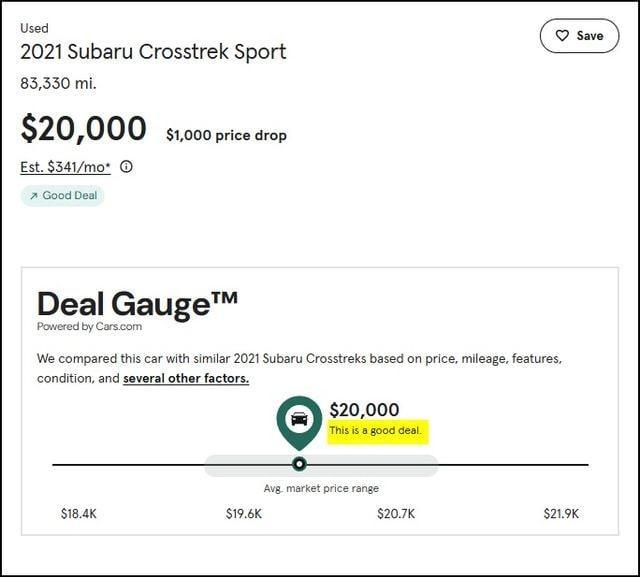Screen dimensions: 640x577
Task: Click the Est. $341/mo* link
Action: point(65,167)
